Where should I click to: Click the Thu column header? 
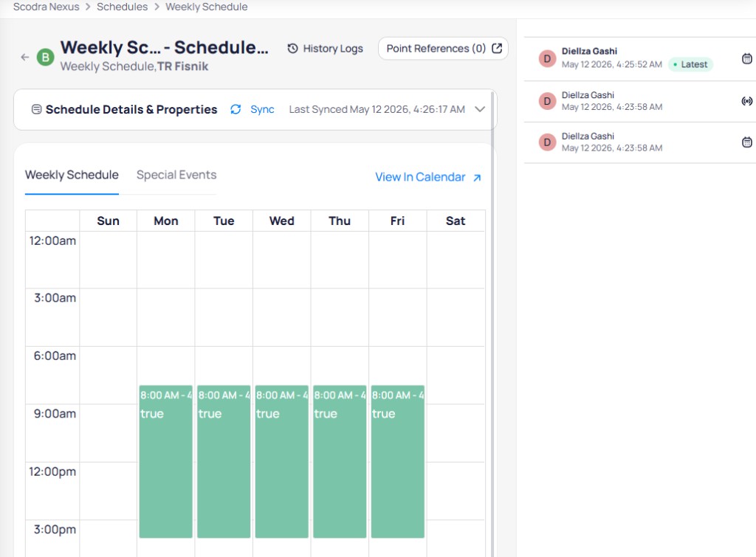pos(340,221)
